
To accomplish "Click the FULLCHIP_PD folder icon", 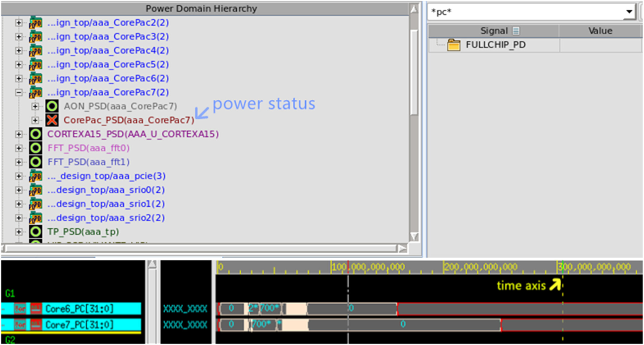I will tap(454, 45).
